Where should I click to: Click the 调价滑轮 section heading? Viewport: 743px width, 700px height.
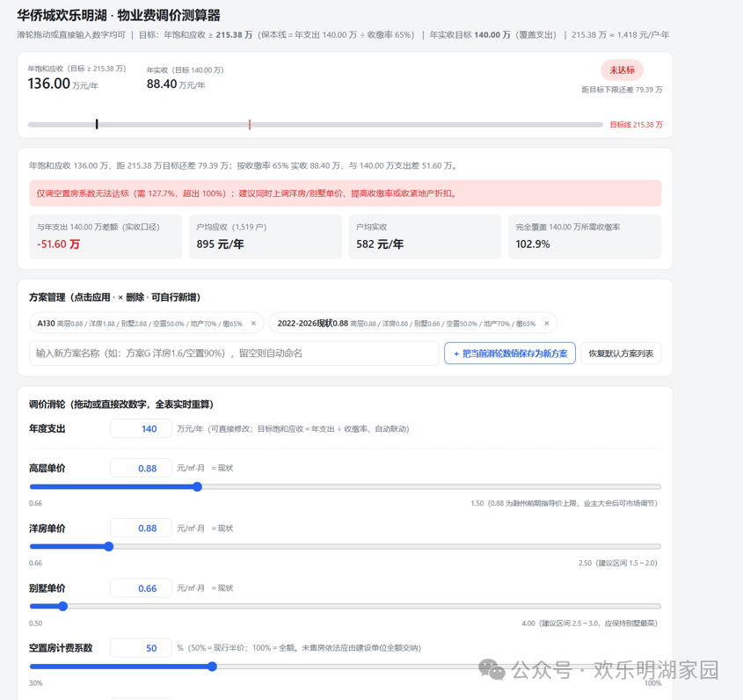point(121,405)
